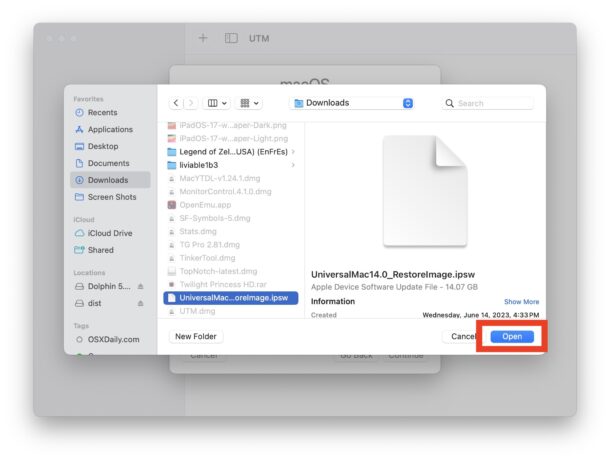Viewport: 610px width, 461px height.
Task: Open the grid grouping options dropdown
Action: tap(249, 103)
